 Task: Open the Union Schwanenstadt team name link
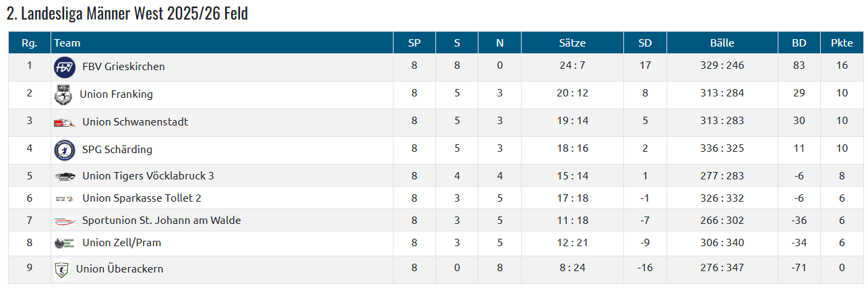click(135, 122)
